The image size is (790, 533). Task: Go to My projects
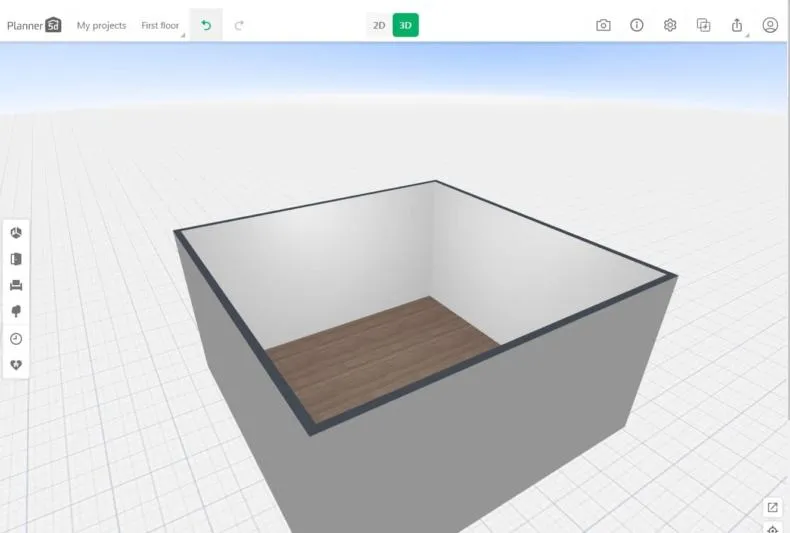pyautogui.click(x=101, y=25)
